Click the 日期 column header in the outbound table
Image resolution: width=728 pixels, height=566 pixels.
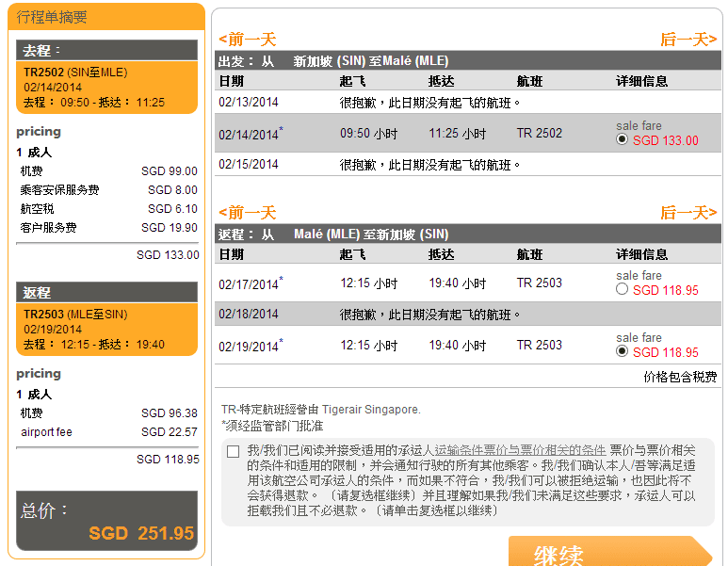[x=232, y=81]
